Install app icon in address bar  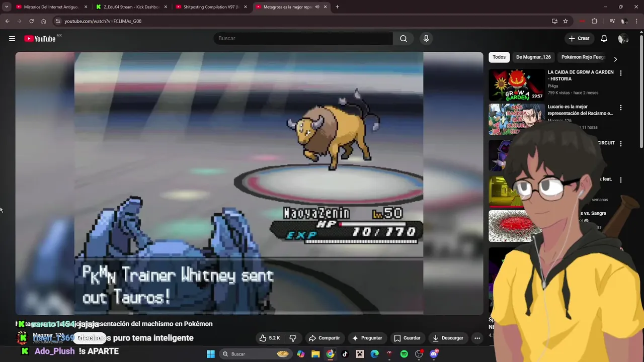(x=554, y=21)
